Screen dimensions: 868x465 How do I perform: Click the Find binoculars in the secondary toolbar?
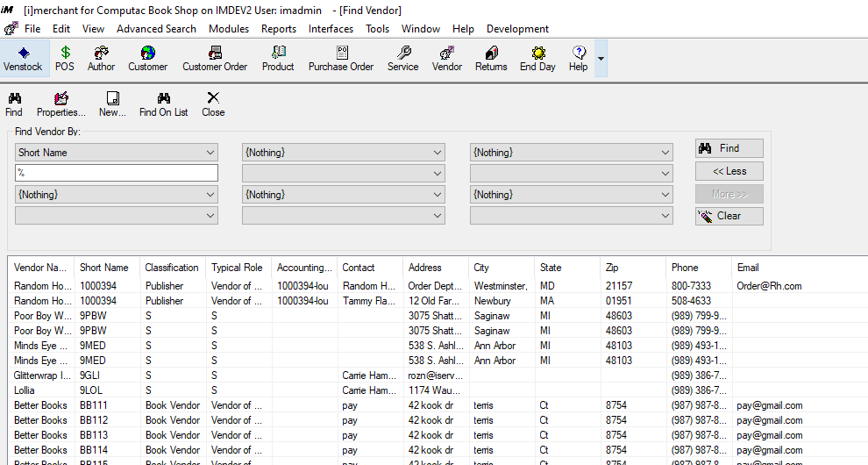pos(14,104)
